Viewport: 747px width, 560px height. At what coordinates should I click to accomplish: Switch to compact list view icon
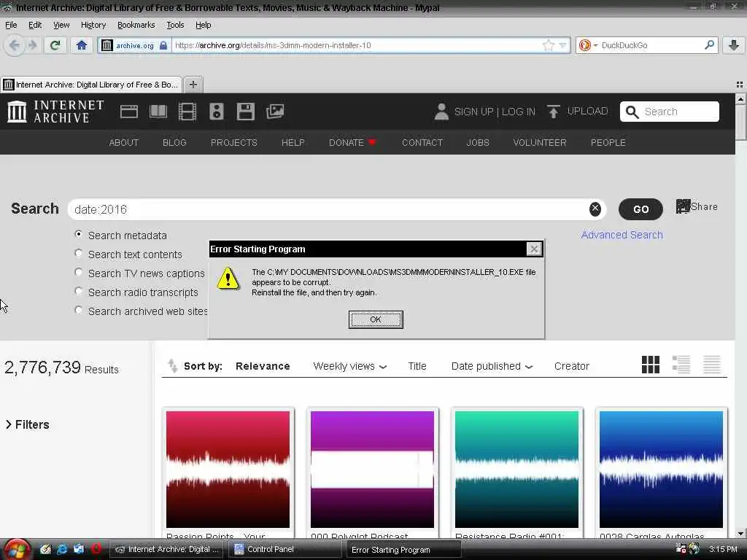point(712,365)
